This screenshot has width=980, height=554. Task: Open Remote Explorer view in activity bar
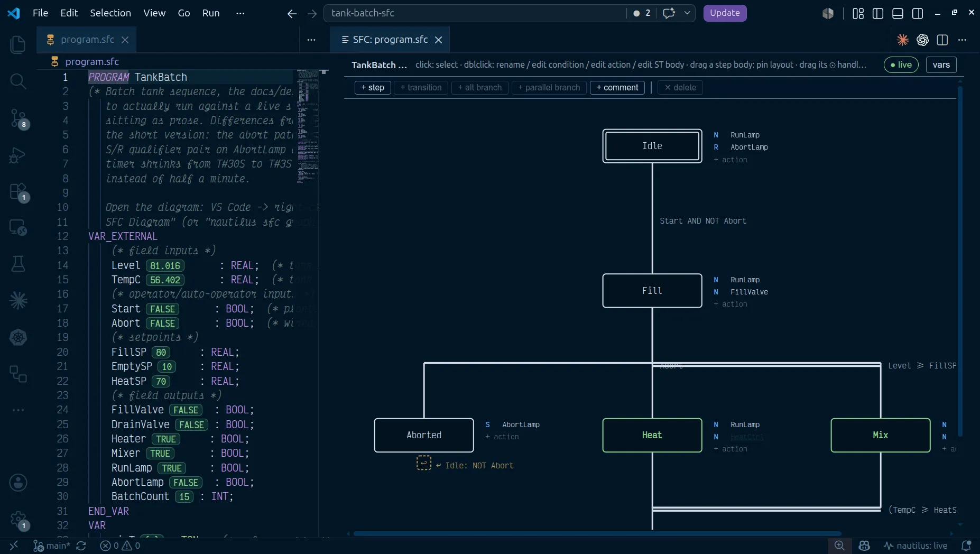click(x=18, y=227)
